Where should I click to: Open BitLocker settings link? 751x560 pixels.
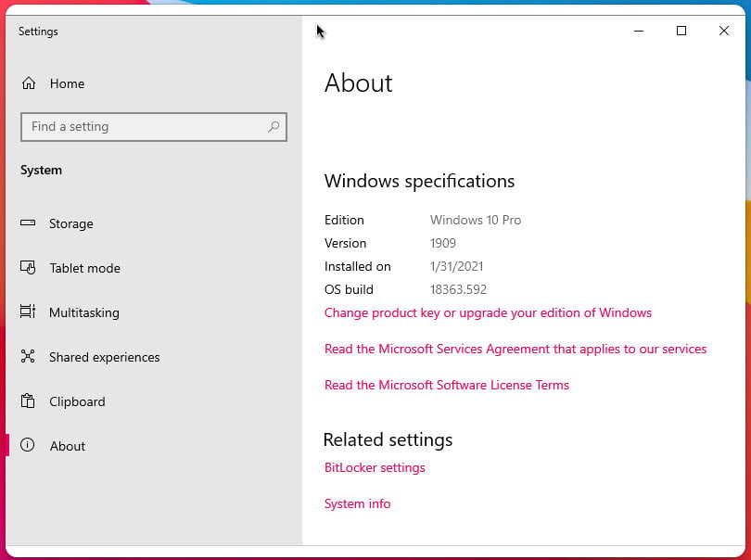(375, 467)
